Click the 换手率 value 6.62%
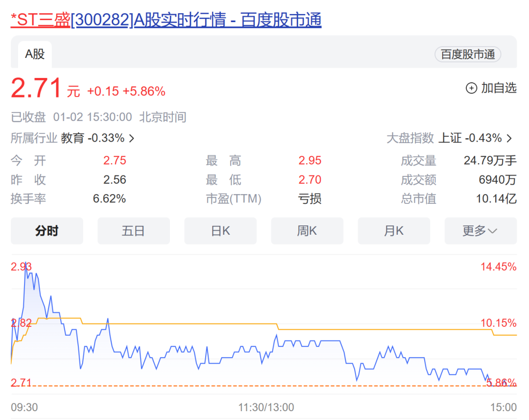529x420 pixels. [x=109, y=198]
